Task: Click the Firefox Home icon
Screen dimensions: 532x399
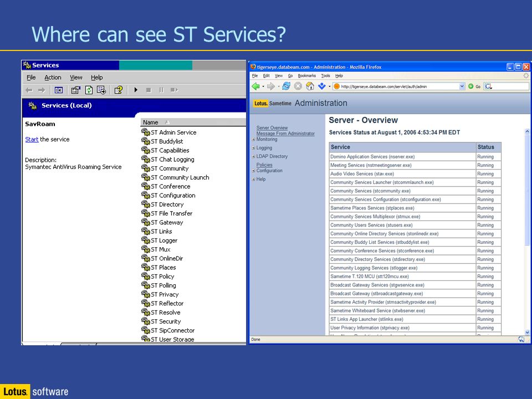Action: point(310,86)
